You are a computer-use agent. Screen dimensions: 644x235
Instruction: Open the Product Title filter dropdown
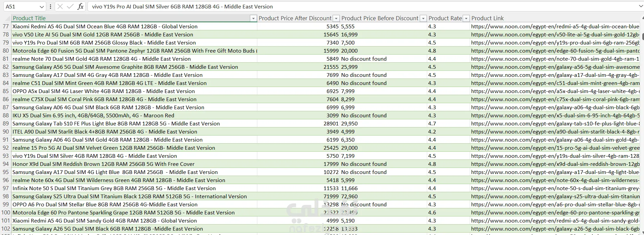(253, 18)
